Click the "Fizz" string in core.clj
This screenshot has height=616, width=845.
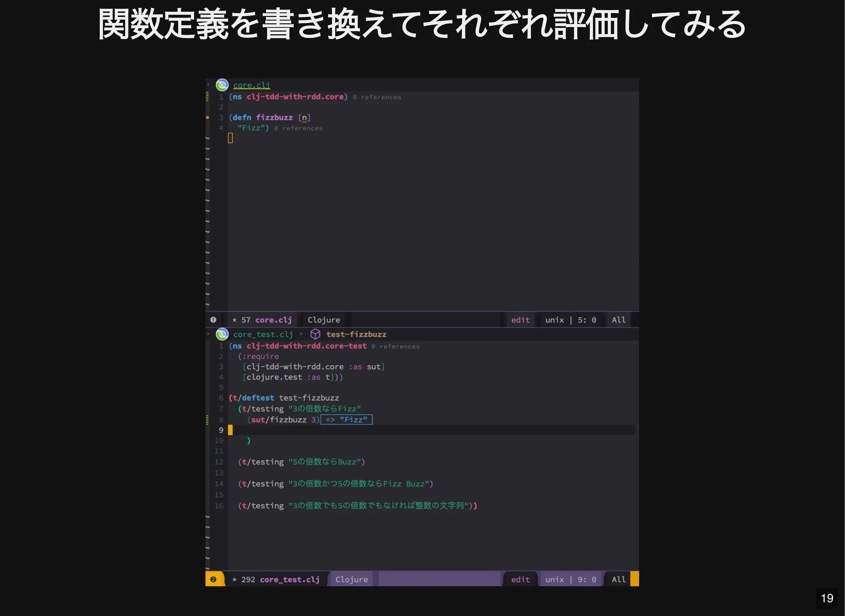tap(251, 128)
